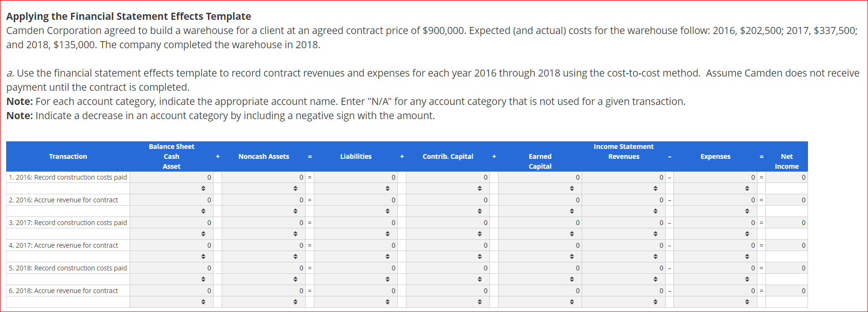
Task: Open Revenues account dropdown for transaction 4
Action: click(624, 257)
